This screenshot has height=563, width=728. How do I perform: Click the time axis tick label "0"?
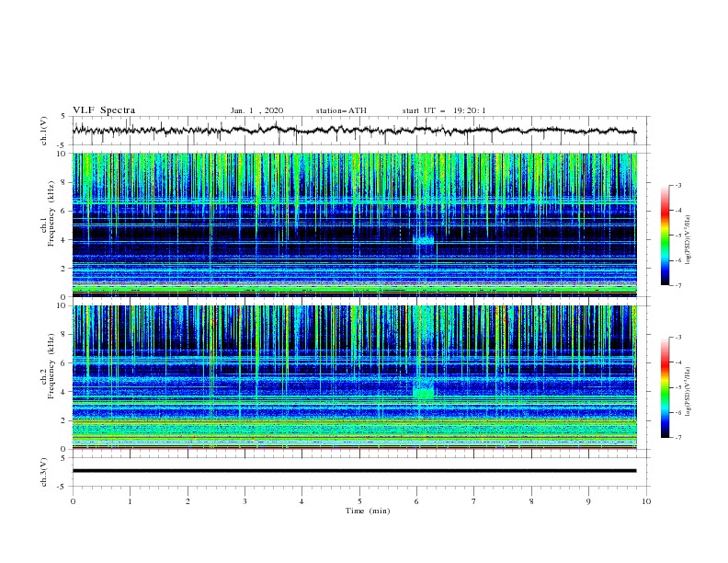pos(73,501)
